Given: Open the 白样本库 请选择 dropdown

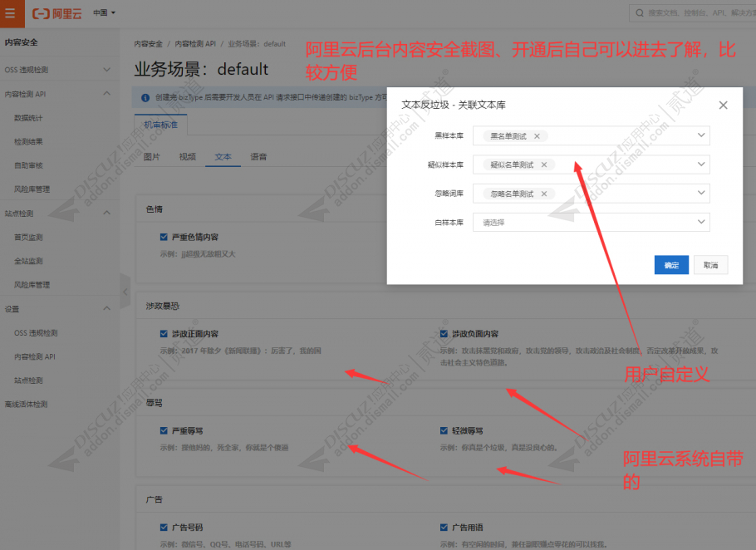Looking at the screenshot, I should coord(592,222).
